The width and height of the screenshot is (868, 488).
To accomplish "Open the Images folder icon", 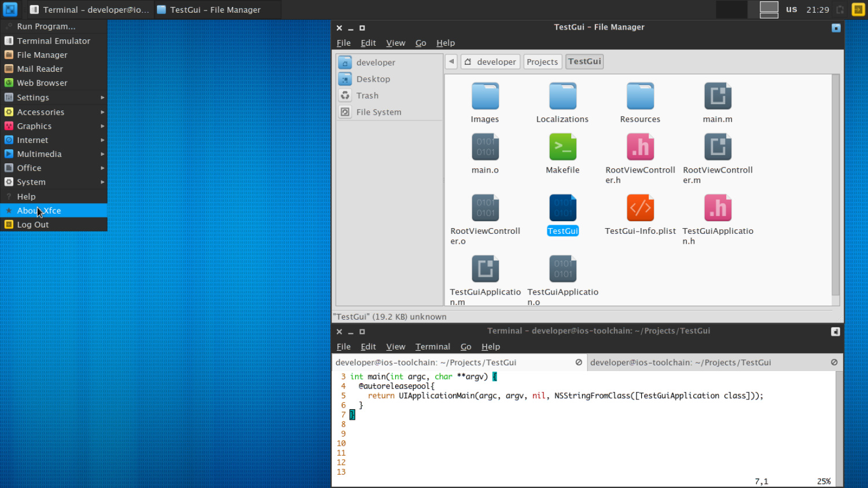I will tap(485, 96).
